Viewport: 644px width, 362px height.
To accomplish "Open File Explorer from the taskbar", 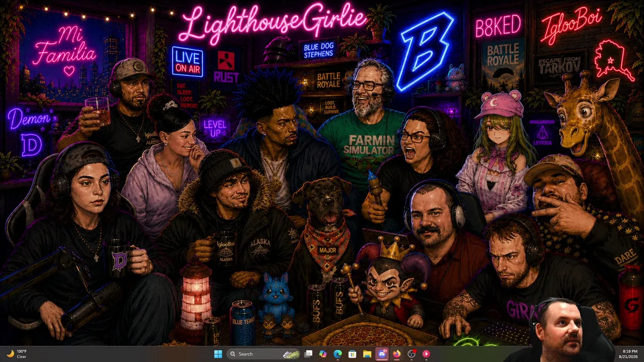I will click(367, 354).
